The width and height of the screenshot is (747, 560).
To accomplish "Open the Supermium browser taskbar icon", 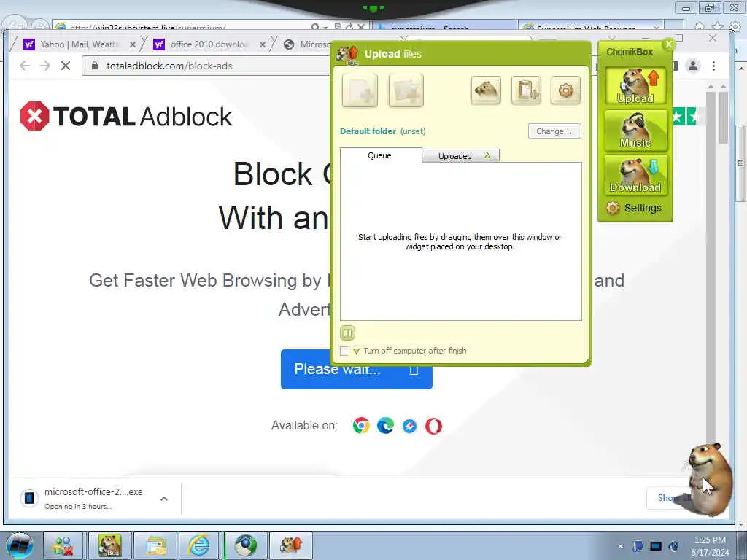I will click(245, 545).
